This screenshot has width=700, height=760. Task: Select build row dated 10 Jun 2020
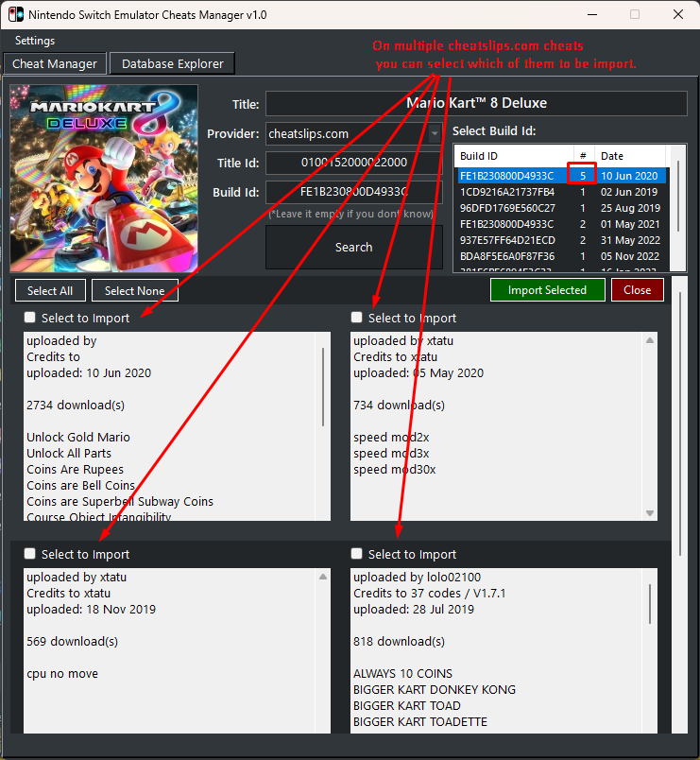click(562, 176)
